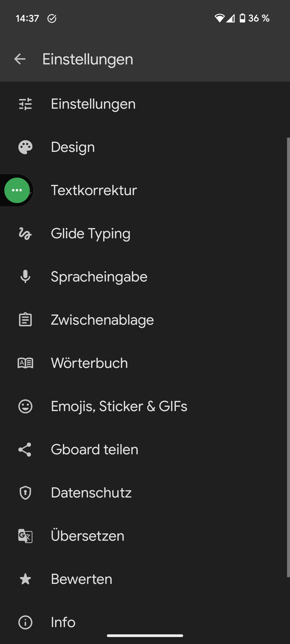The image size is (290, 644).
Task: Tap the palette icon for Design
Action: [x=25, y=147]
